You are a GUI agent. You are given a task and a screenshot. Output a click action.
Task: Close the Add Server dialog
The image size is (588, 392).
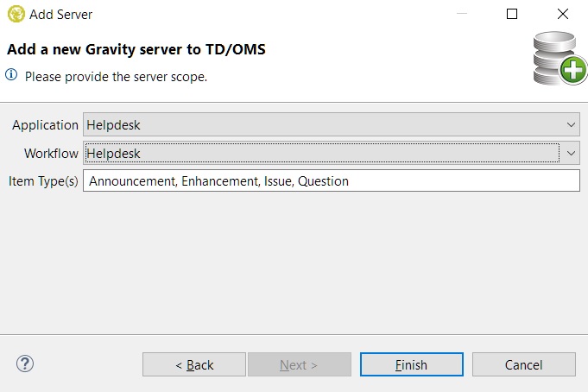(563, 14)
